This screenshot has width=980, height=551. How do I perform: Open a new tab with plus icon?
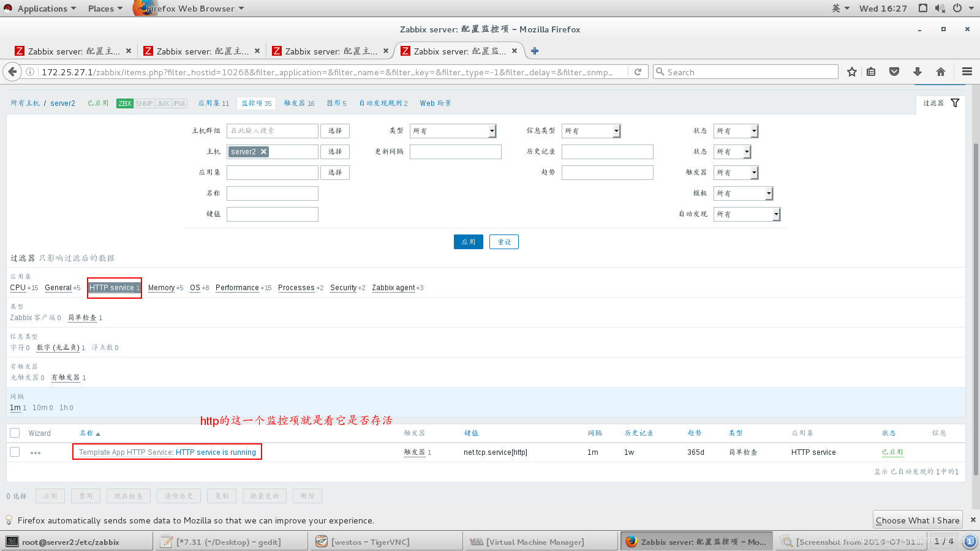click(x=535, y=51)
